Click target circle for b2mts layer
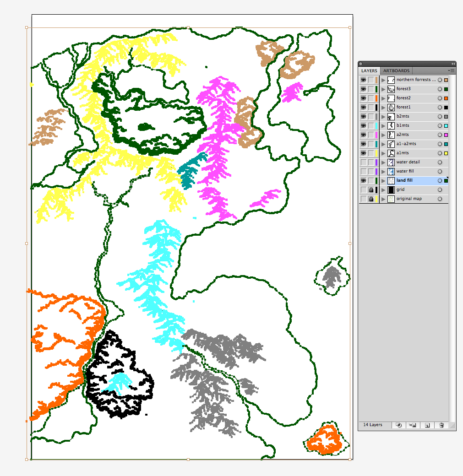Viewport: 463px width, 476px height. 440,117
